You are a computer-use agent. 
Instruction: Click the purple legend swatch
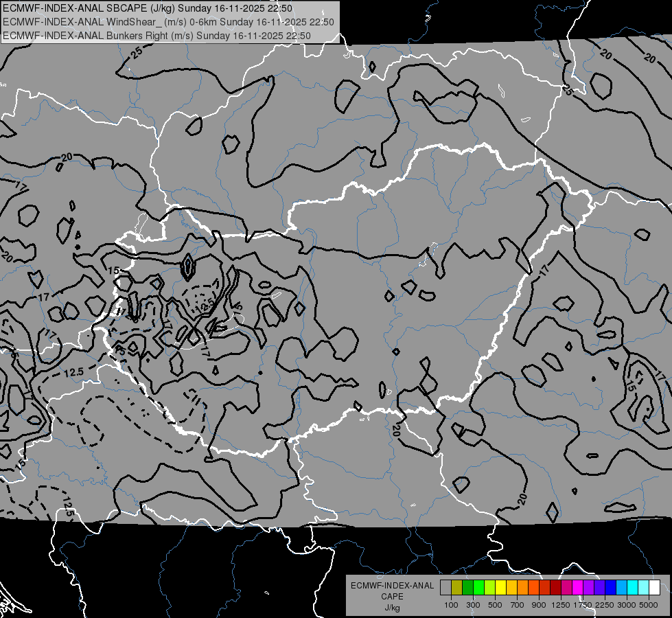(x=588, y=587)
